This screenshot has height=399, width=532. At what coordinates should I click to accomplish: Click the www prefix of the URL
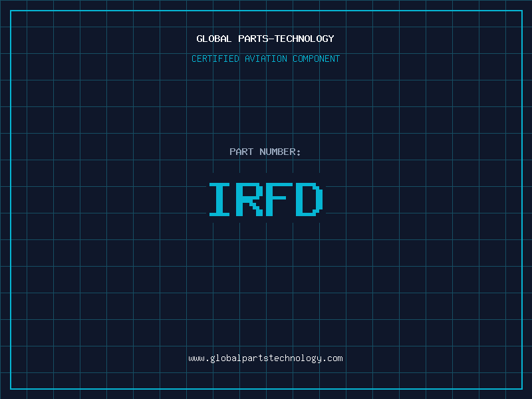pyautogui.click(x=196, y=358)
